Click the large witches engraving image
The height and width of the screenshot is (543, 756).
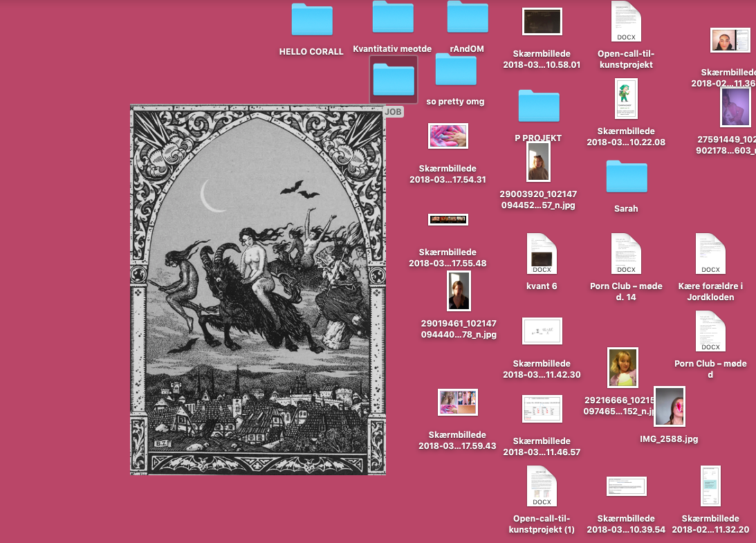coord(258,290)
